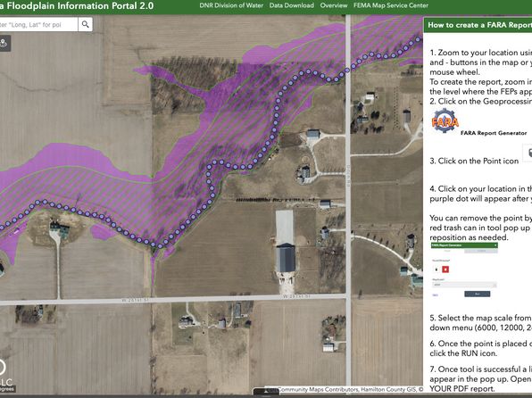Click the "3. Click on the Point icon" step
The image size is (532, 398).
click(x=474, y=161)
